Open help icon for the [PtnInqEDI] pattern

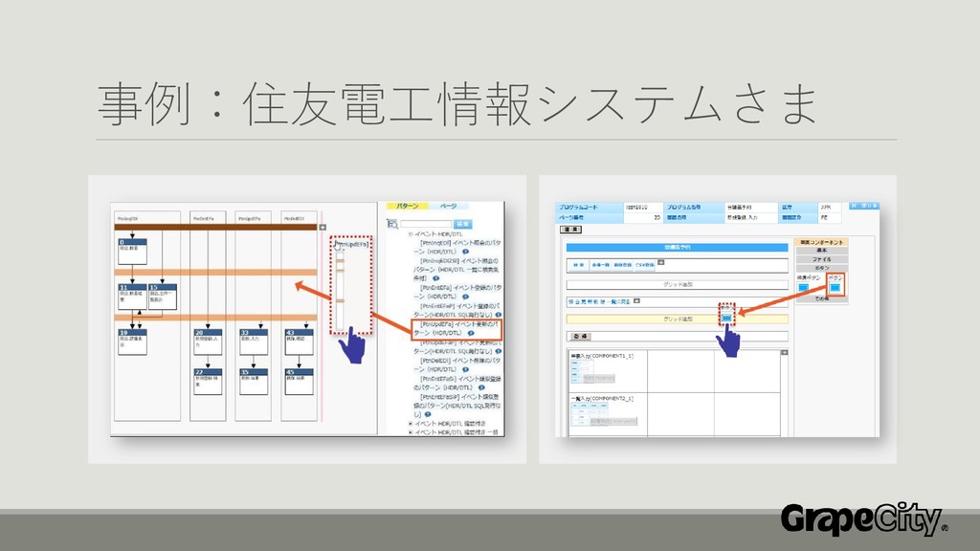tap(465, 252)
